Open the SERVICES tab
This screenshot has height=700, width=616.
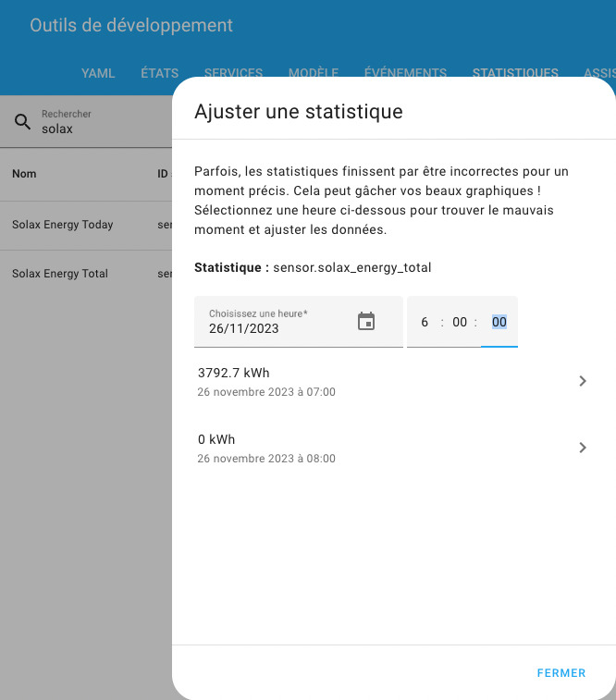coord(233,72)
